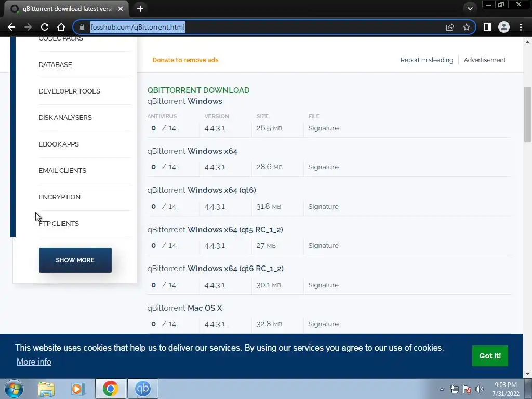Expand the tab search dropdown arrow
This screenshot has width=532, height=399.
(x=470, y=9)
